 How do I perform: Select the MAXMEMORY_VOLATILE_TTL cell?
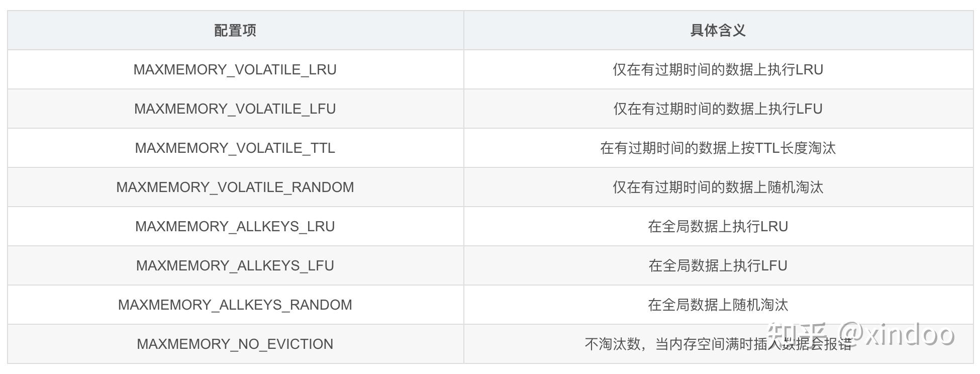(235, 148)
